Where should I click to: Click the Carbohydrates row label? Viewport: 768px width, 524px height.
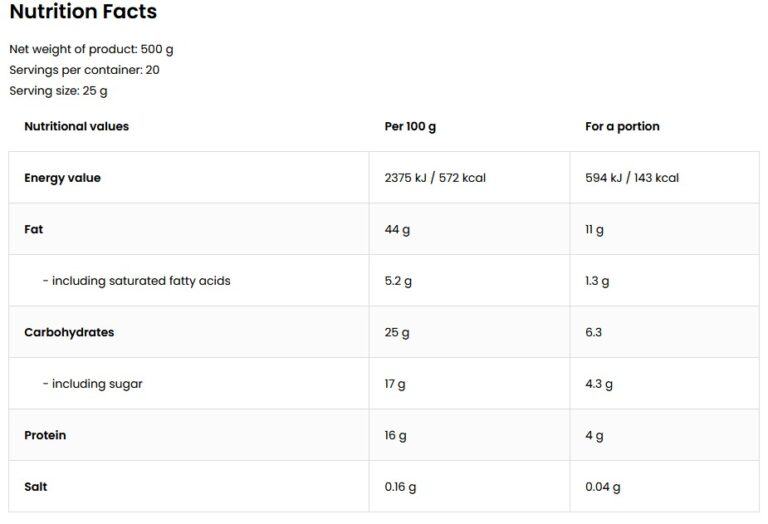[69, 332]
